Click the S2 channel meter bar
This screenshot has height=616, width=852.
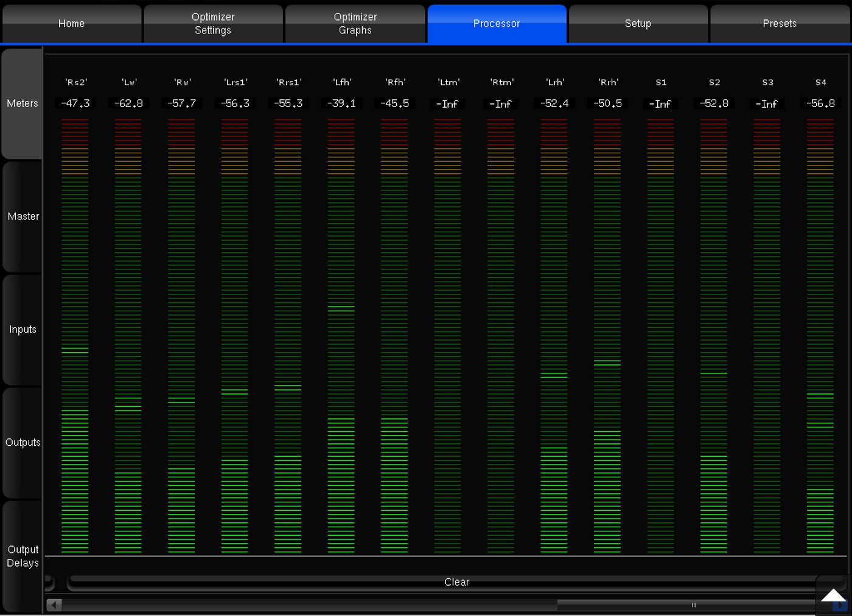714,334
